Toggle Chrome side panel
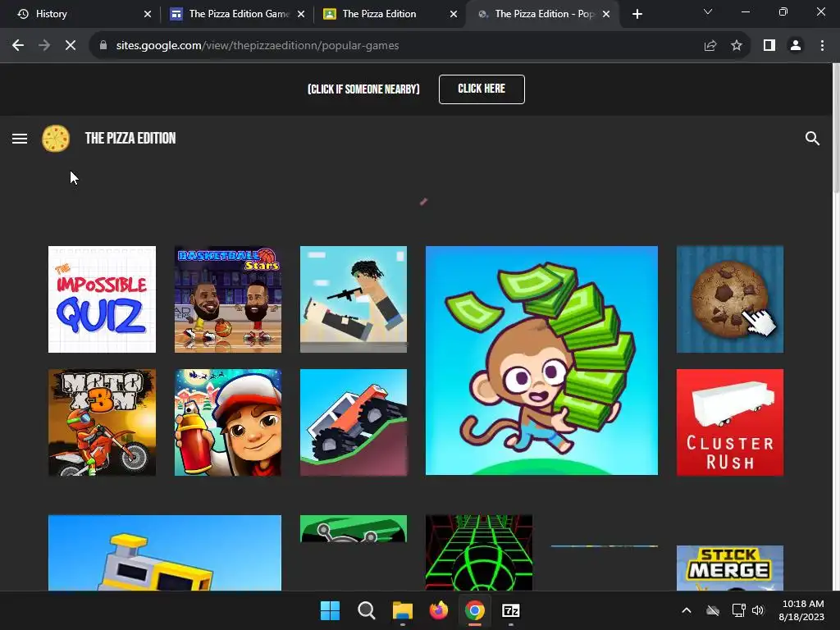The width and height of the screenshot is (840, 630). click(x=769, y=46)
